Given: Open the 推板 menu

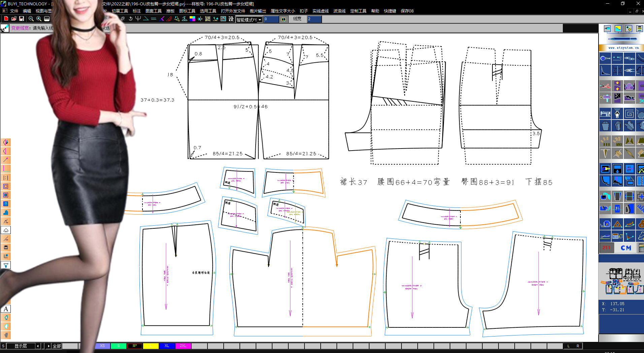Looking at the screenshot, I should tap(170, 11).
